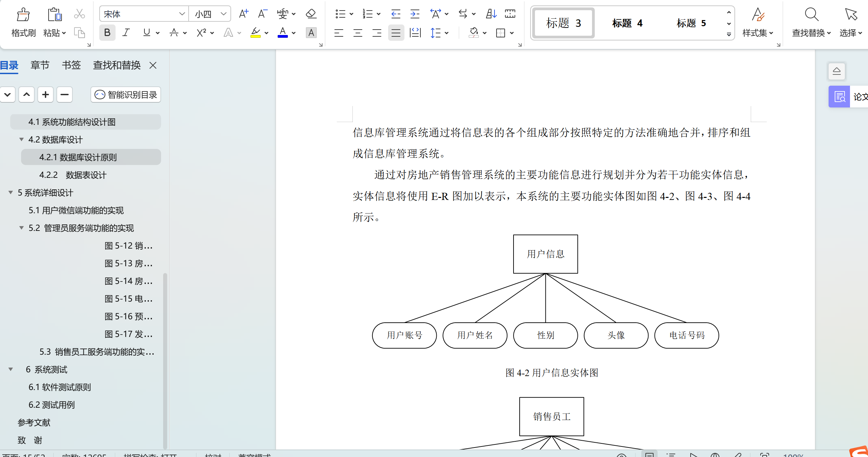Toggle bold formatting
The image size is (868, 457).
pos(107,33)
